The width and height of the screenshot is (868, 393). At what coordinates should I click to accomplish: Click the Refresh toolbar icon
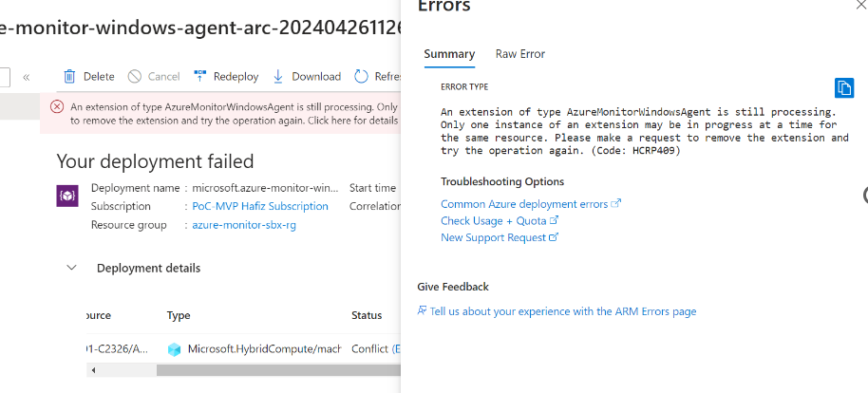[361, 76]
